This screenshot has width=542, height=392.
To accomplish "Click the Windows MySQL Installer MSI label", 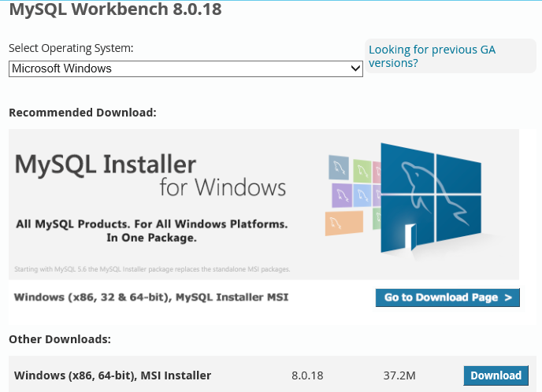I will coord(151,298).
